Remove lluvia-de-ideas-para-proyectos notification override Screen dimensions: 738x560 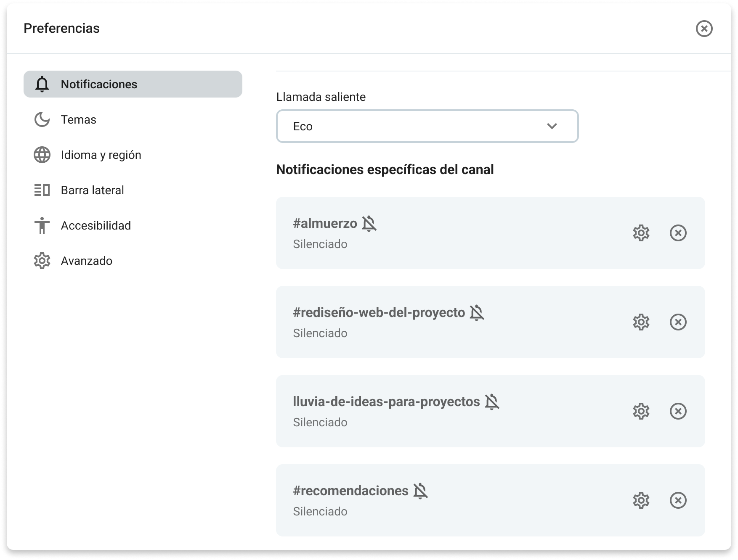pos(678,411)
